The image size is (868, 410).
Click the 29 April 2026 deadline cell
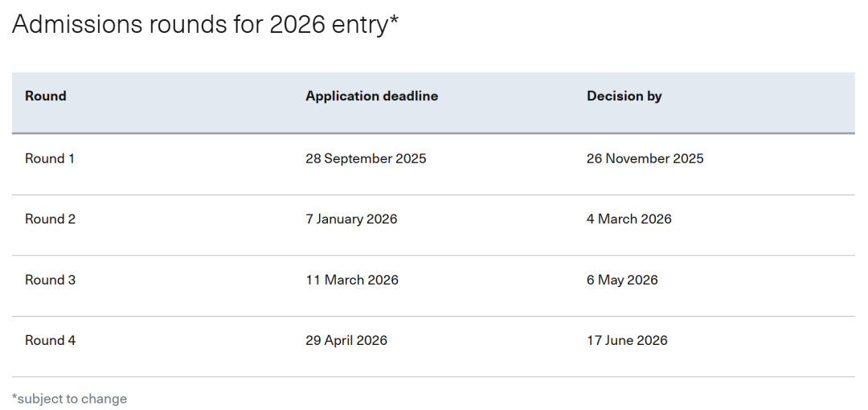pos(346,341)
